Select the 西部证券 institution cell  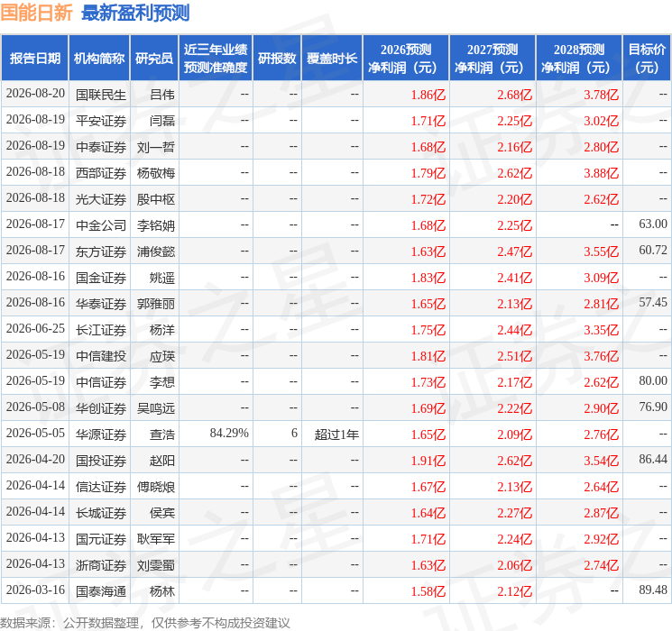pos(101,173)
